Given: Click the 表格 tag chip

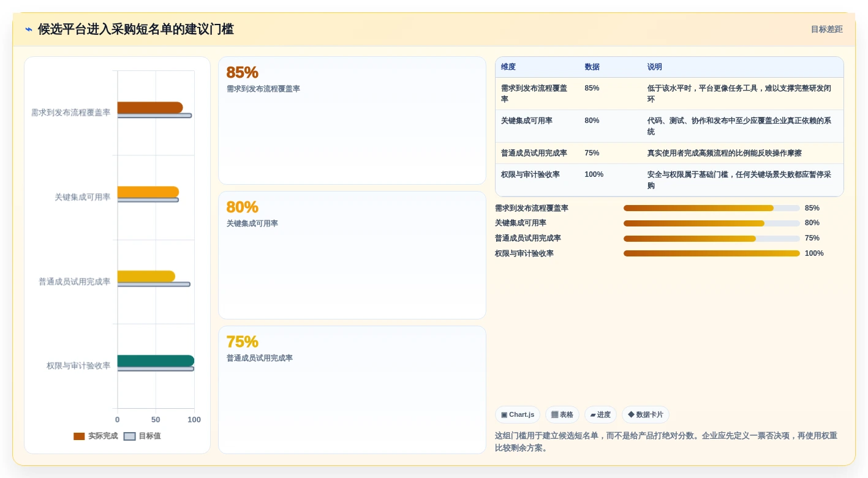Looking at the screenshot, I should point(562,414).
